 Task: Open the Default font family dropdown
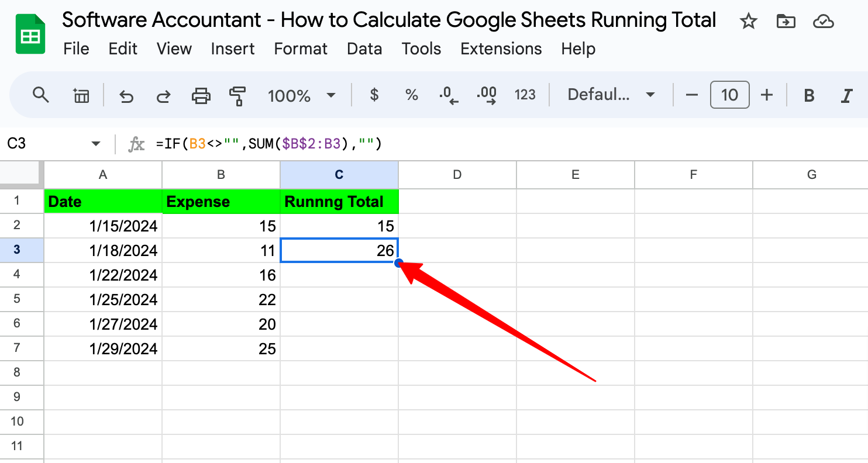point(611,95)
